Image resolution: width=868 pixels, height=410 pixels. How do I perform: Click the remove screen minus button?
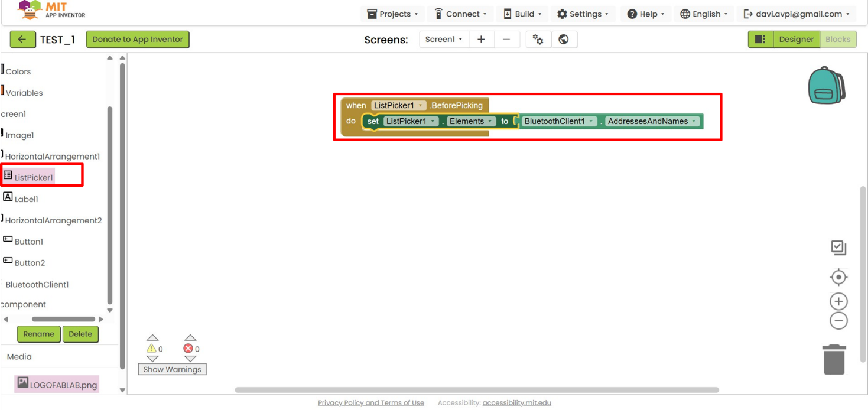pos(506,40)
